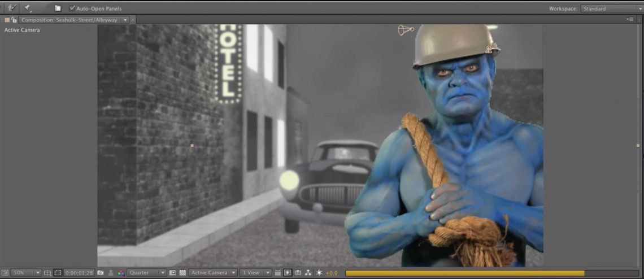Image resolution: width=644 pixels, height=279 pixels.
Task: Close the Seahulk-Street/Alleyway composition tab
Action: click(x=133, y=20)
